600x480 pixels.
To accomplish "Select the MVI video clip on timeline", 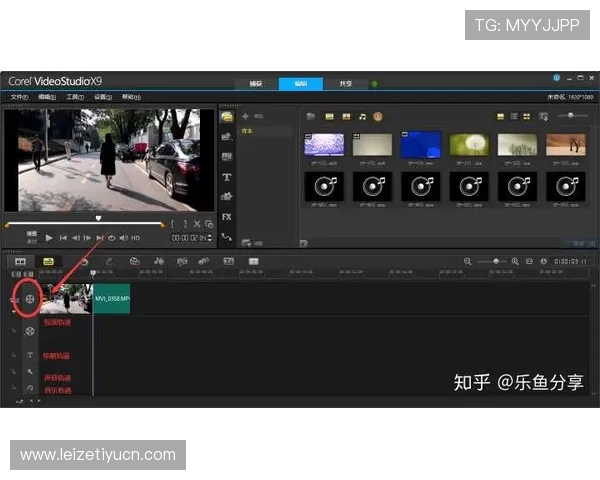I will [111, 298].
